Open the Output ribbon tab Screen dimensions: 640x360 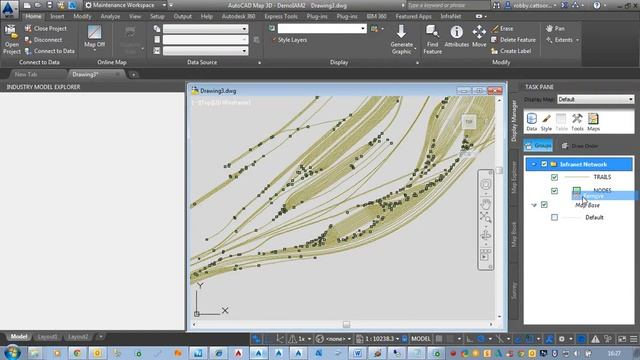click(x=182, y=16)
